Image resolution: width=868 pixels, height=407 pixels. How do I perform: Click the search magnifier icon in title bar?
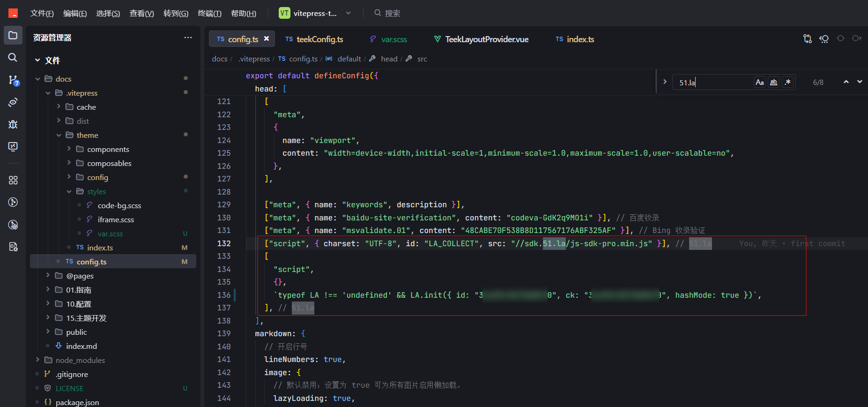tap(378, 13)
